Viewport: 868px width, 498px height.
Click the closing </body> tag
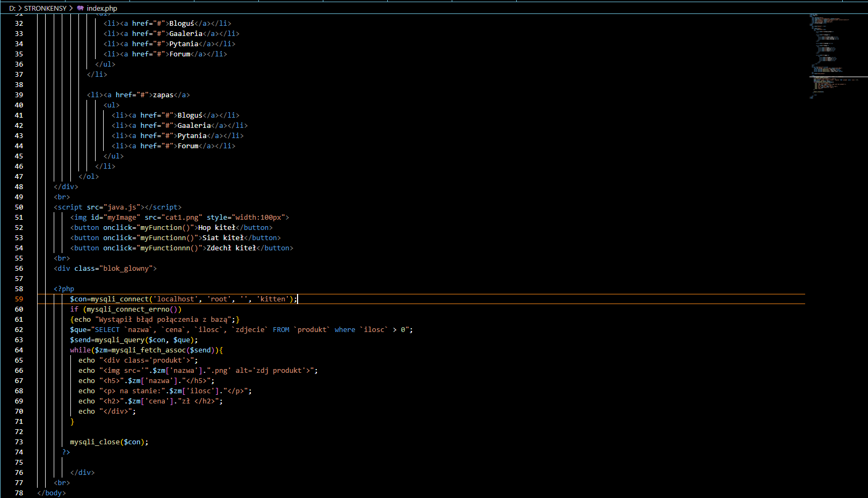[52, 493]
